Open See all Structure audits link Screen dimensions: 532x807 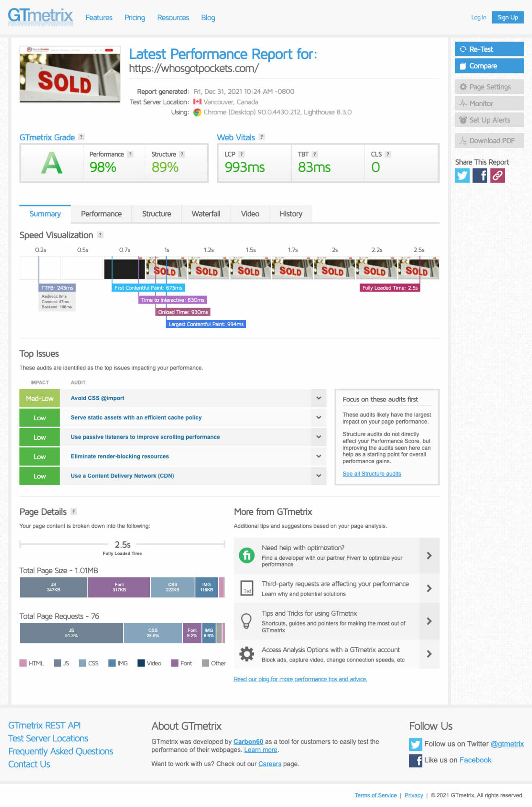[x=371, y=474]
